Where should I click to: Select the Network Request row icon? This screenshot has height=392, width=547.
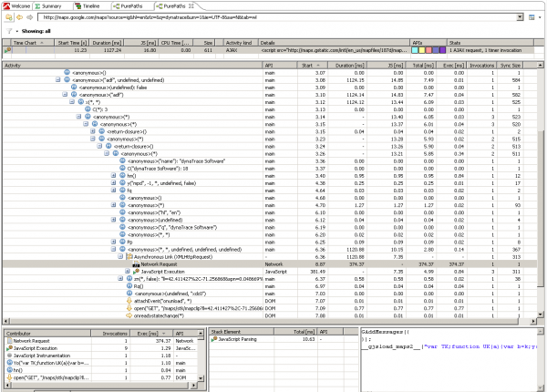coord(135,264)
